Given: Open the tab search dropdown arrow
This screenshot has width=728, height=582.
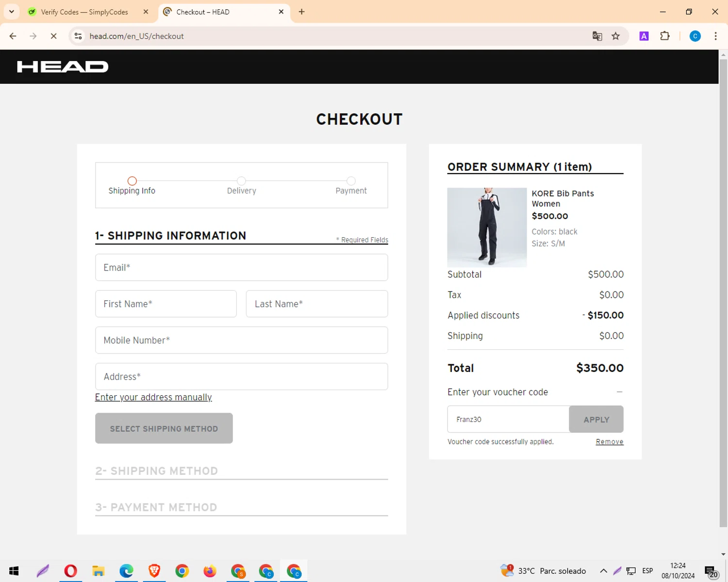Looking at the screenshot, I should [x=12, y=12].
